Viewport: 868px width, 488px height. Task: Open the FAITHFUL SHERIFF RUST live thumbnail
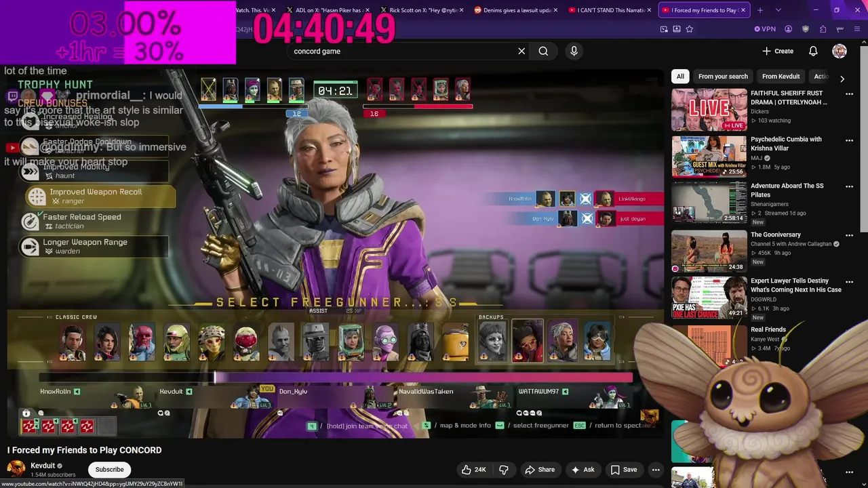[x=709, y=110]
